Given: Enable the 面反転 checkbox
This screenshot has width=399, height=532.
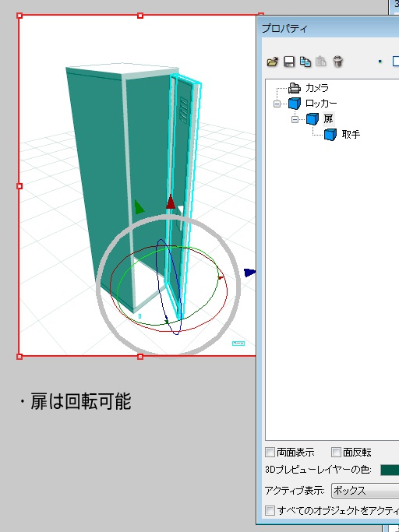Looking at the screenshot, I should pos(336,453).
